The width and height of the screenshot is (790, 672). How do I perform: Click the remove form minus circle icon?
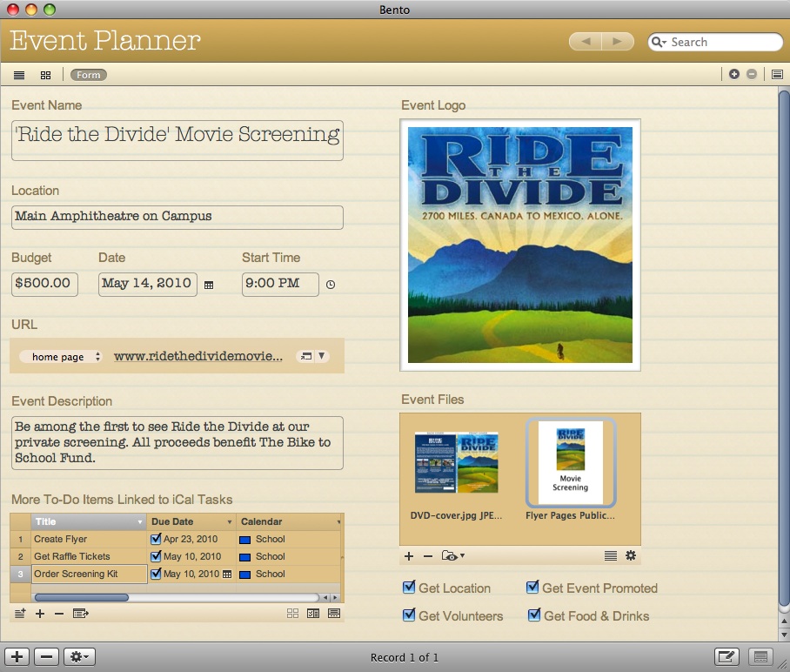(x=751, y=74)
